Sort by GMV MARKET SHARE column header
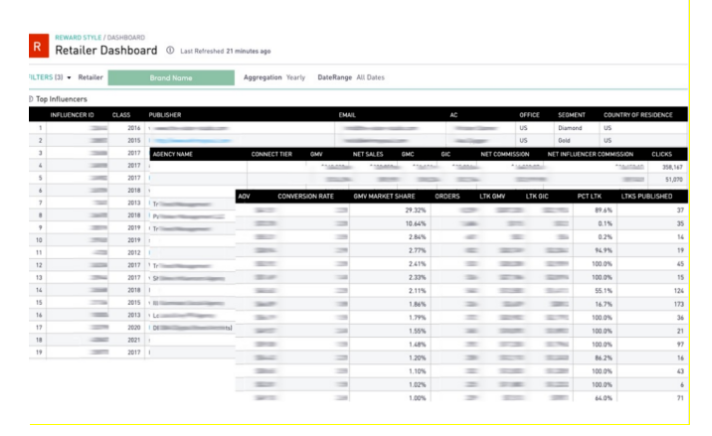 (x=384, y=196)
